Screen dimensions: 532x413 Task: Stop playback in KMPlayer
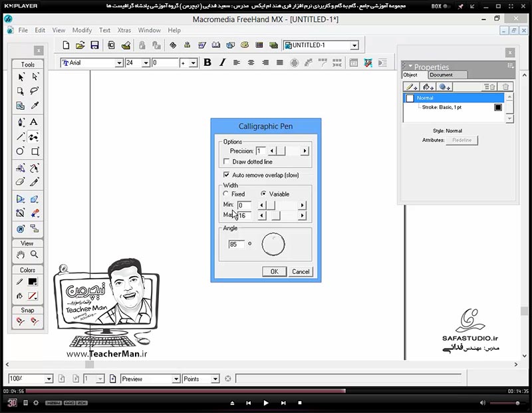[x=300, y=403]
